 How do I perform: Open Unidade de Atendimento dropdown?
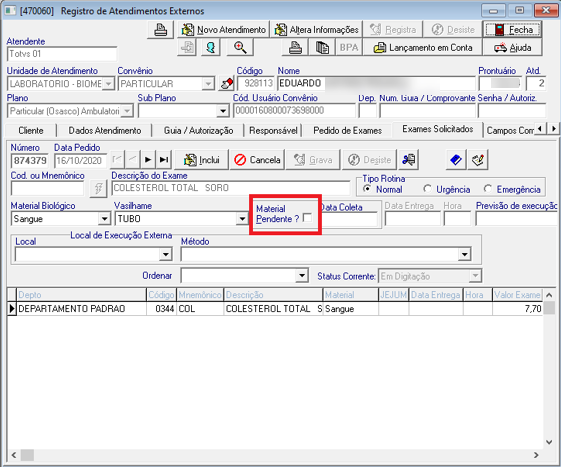(108, 84)
